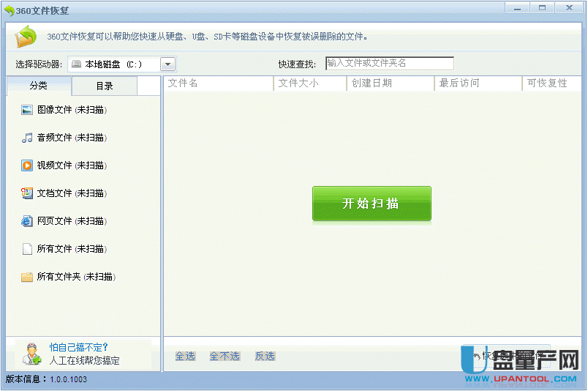Image resolution: width=588 pixels, height=391 pixels.
Task: Open the drive selection dropdown arrow
Action: pos(168,64)
